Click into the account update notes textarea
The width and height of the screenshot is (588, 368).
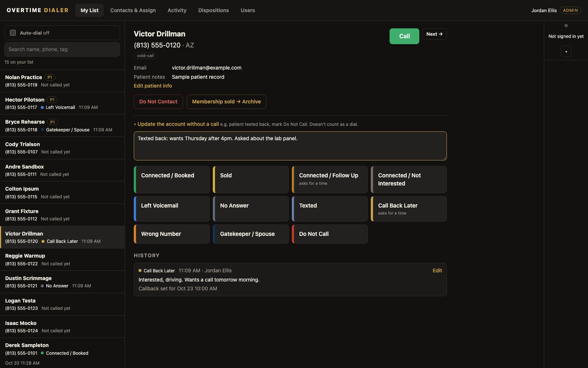[290, 146]
